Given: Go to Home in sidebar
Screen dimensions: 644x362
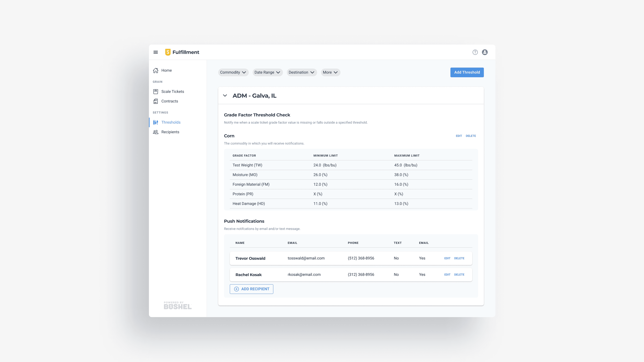Looking at the screenshot, I should tap(167, 70).
